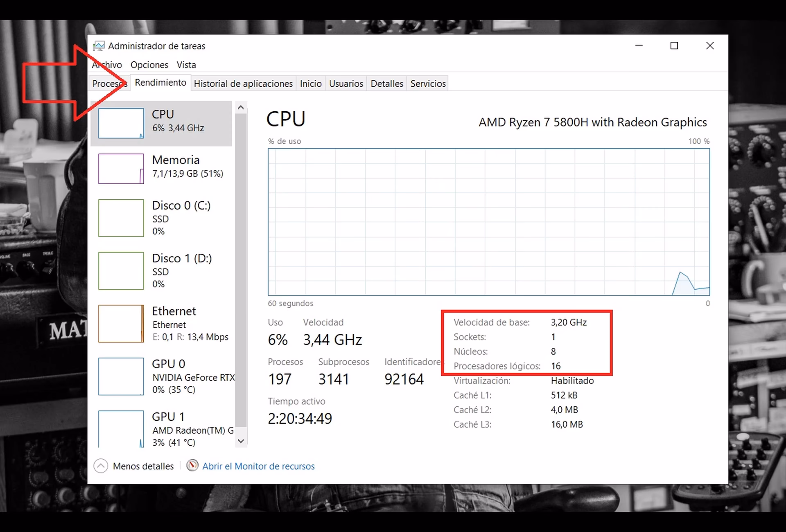This screenshot has height=532, width=786.
Task: Click the CPU usage graph area
Action: pos(489,222)
